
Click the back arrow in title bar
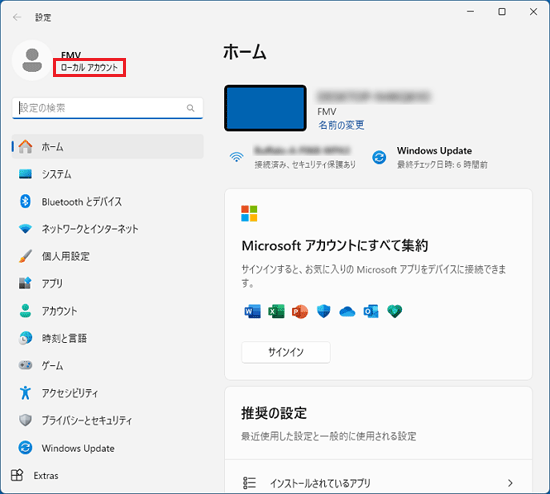(16, 17)
